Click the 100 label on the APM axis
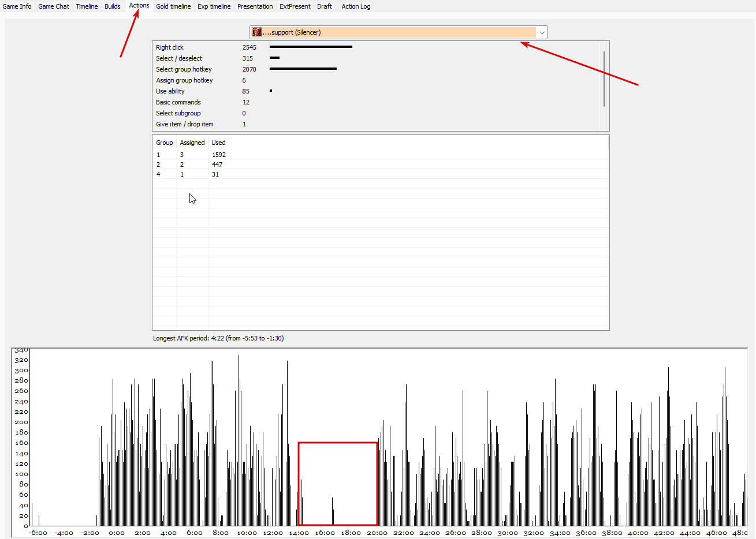Viewport: 756px width, 539px height. tap(21, 474)
